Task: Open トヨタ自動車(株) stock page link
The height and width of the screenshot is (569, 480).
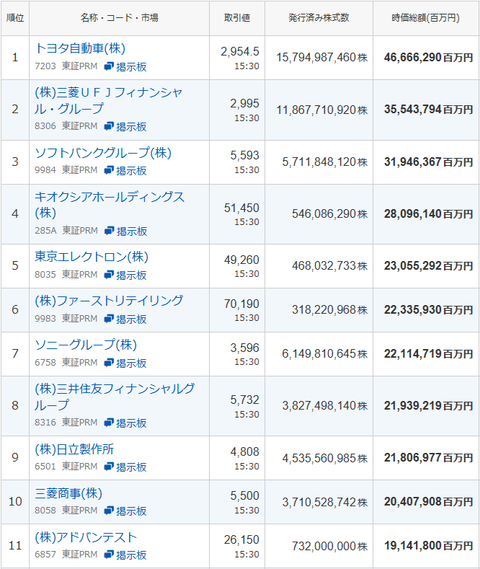Action: tap(80, 48)
